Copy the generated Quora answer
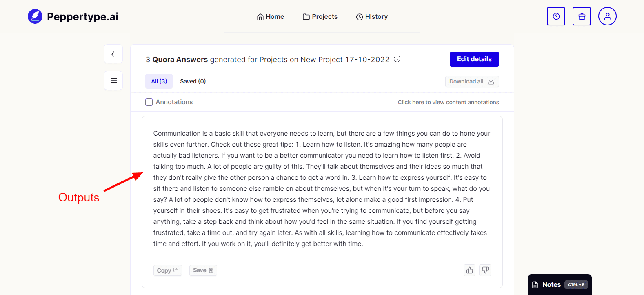This screenshot has width=644, height=295. [167, 270]
